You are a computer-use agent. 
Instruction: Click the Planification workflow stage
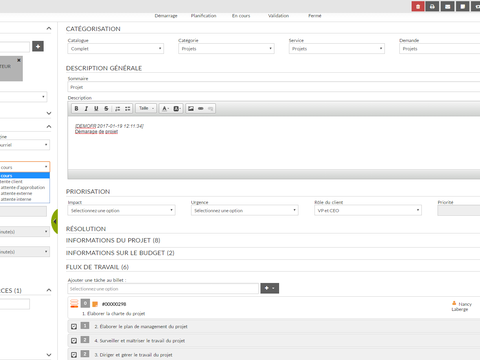pyautogui.click(x=203, y=16)
